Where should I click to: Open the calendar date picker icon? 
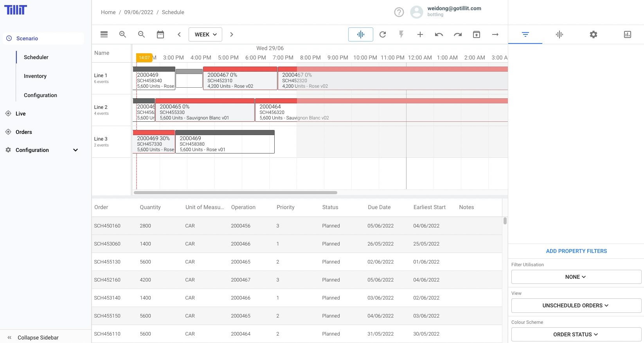coord(160,34)
